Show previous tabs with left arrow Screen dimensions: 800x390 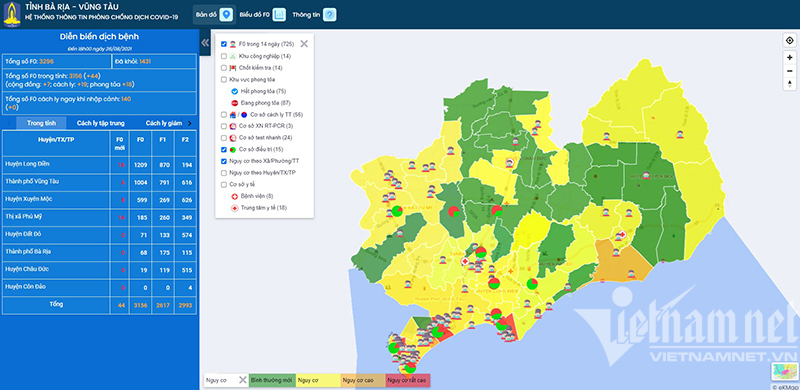9,123
